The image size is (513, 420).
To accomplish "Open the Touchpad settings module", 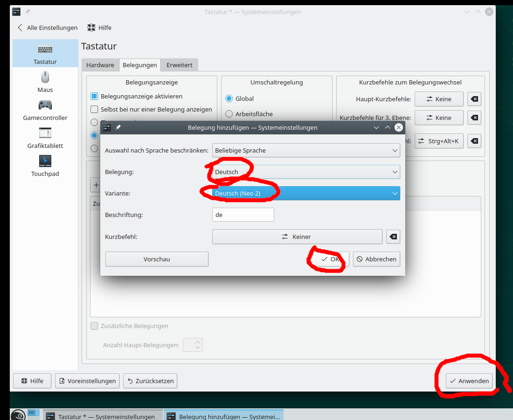I will coord(45,166).
